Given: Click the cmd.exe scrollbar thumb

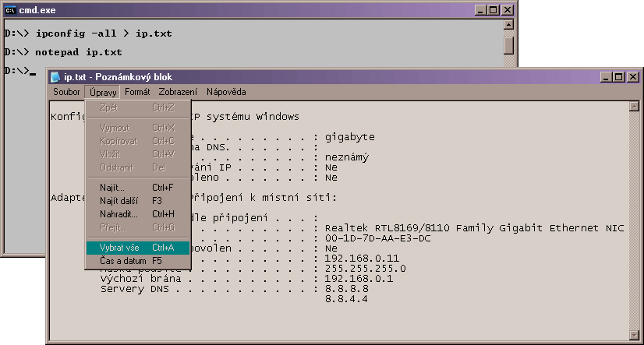Looking at the screenshot, I should click(x=508, y=45).
